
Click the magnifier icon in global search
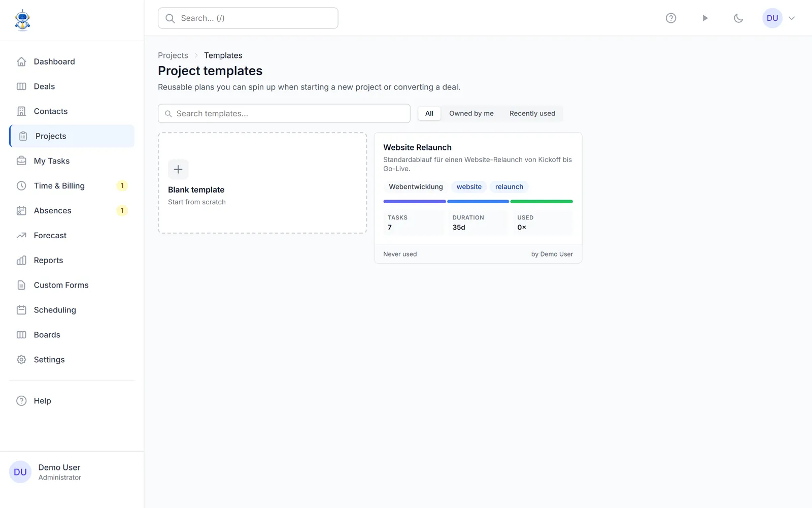171,18
